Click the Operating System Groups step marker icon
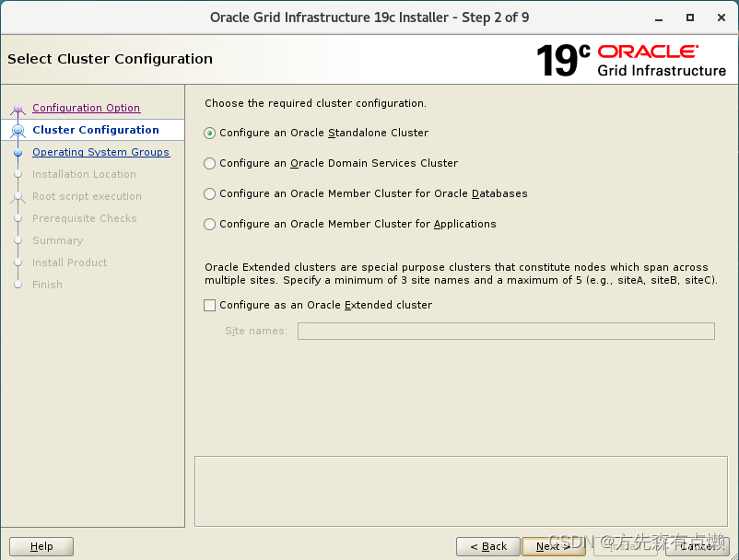The height and width of the screenshot is (560, 739). point(18,153)
